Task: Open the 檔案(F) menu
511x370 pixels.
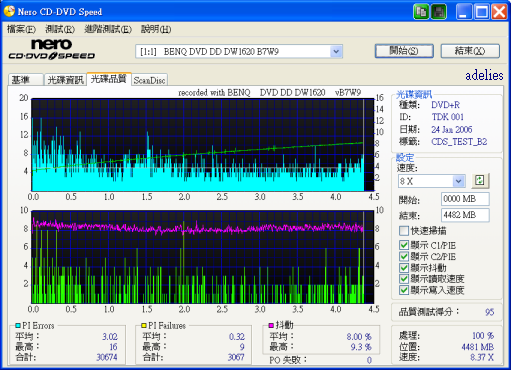Action: 21,29
